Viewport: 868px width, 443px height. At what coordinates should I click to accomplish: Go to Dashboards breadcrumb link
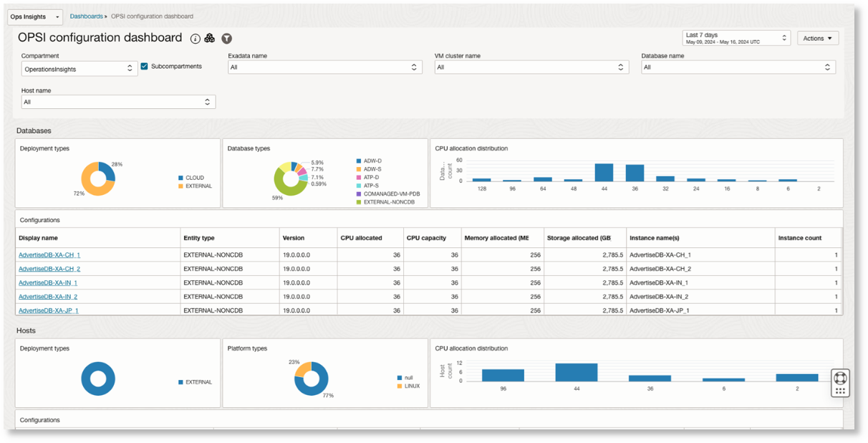(x=86, y=16)
